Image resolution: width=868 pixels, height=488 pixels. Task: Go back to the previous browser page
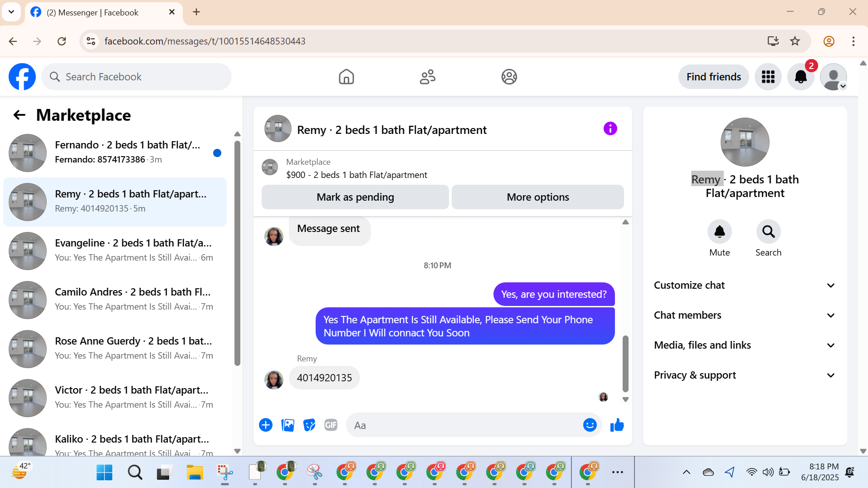coord(13,41)
